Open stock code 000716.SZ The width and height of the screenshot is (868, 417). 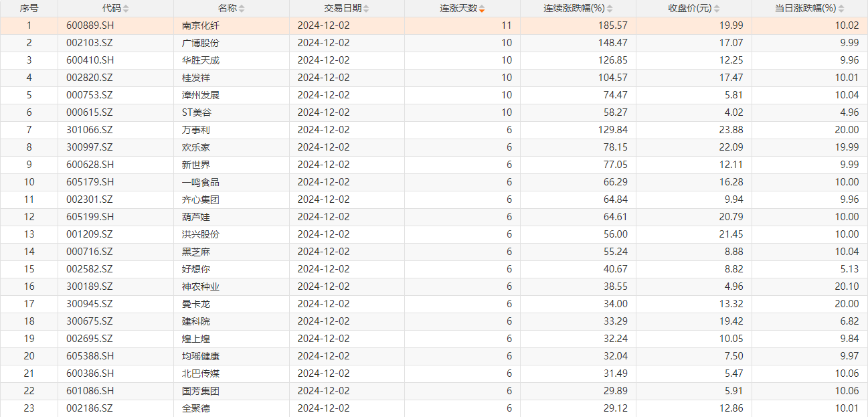[90, 252]
